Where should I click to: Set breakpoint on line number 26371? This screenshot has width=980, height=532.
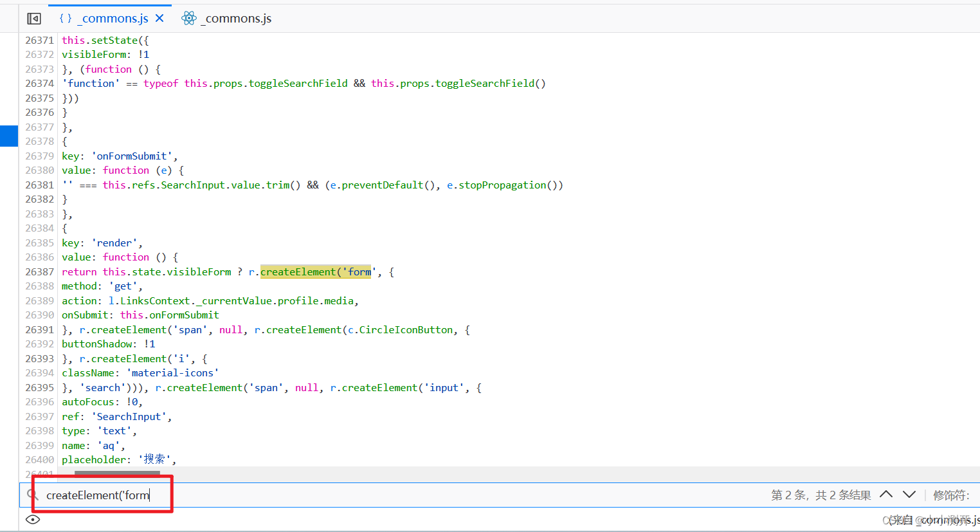click(x=40, y=40)
